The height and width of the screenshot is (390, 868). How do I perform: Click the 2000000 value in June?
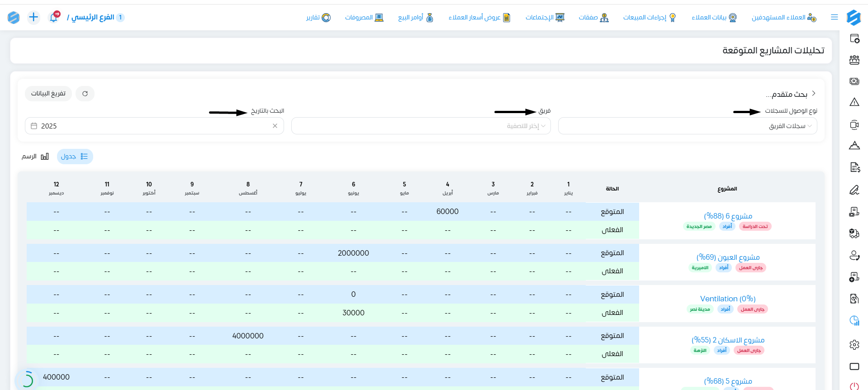(353, 253)
